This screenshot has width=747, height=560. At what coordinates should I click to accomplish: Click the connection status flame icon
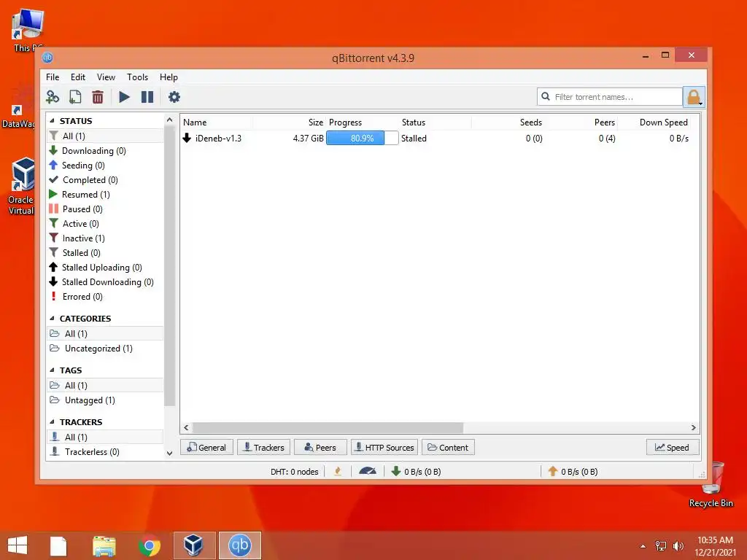(338, 472)
